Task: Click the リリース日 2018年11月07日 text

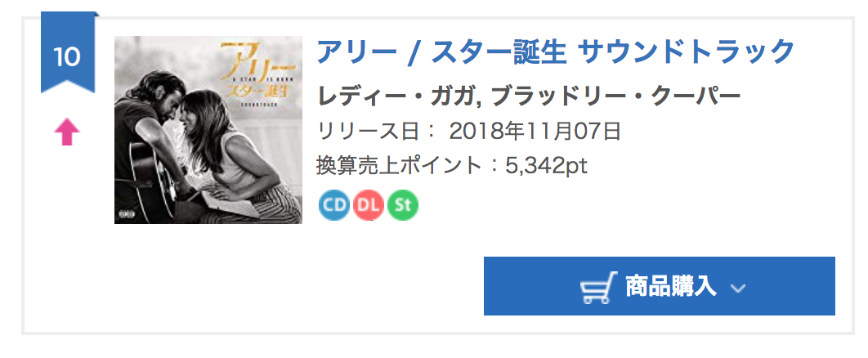Action: (469, 132)
